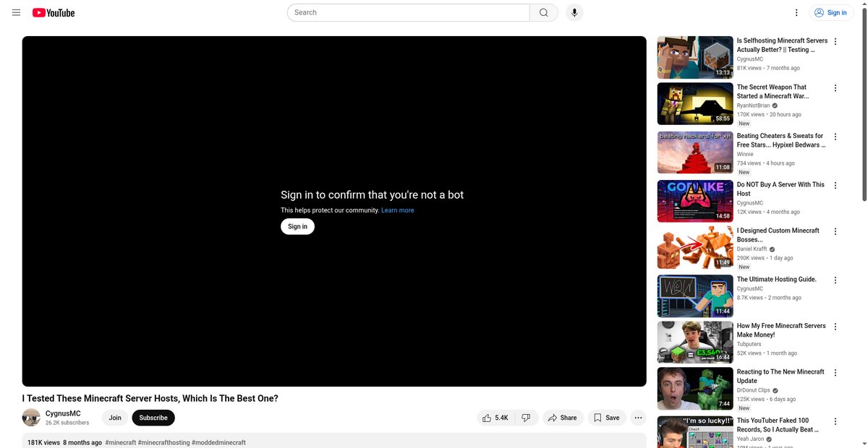Start voice search with the microphone
The image size is (868, 448).
574,12
